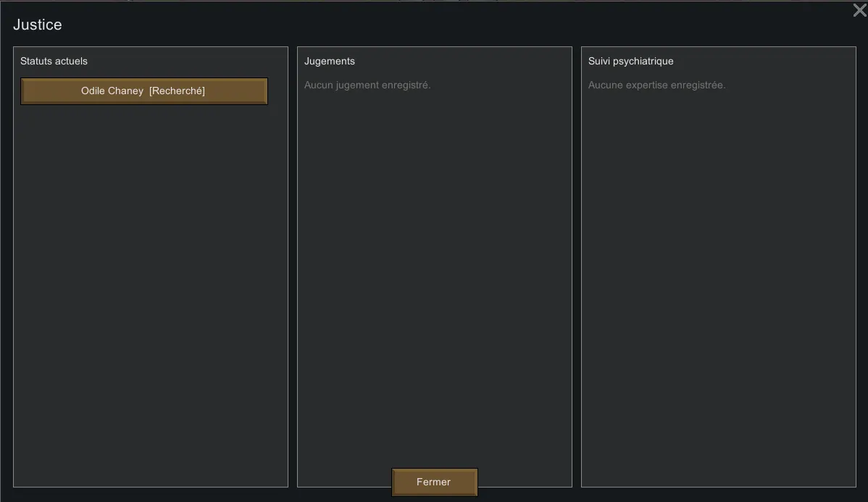Click the 'Aucun jugement enregistré.' message

click(x=367, y=85)
